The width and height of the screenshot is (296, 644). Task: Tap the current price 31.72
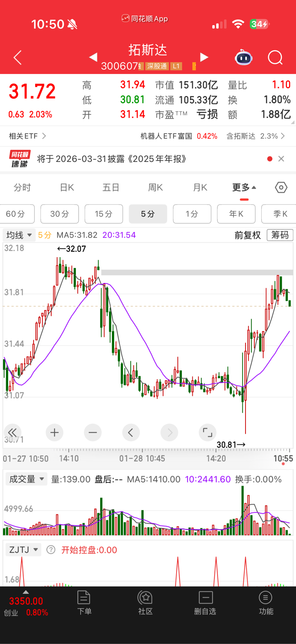click(x=32, y=92)
